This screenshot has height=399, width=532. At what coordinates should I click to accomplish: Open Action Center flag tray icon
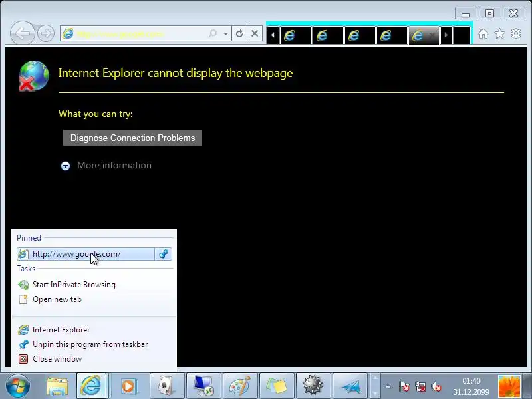click(404, 386)
